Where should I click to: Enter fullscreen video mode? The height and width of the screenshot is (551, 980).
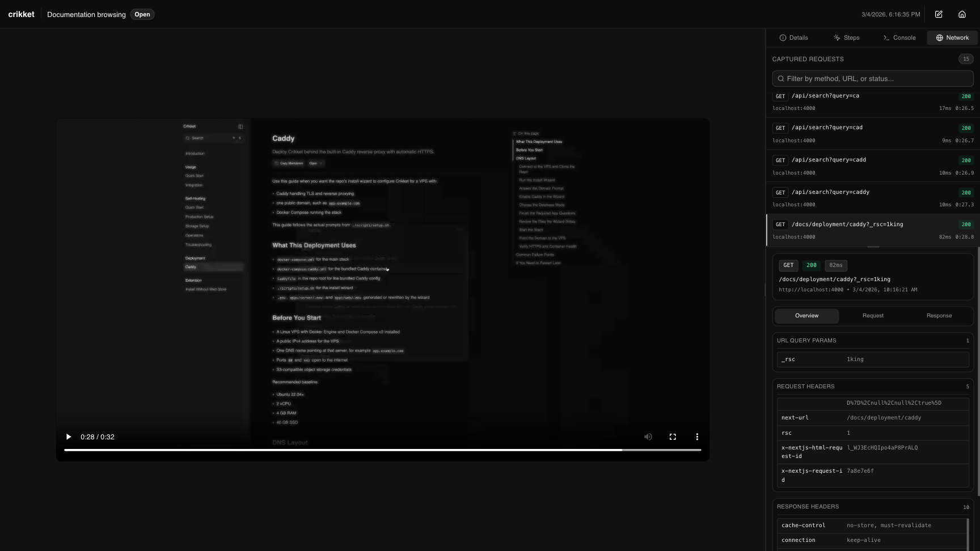[673, 437]
